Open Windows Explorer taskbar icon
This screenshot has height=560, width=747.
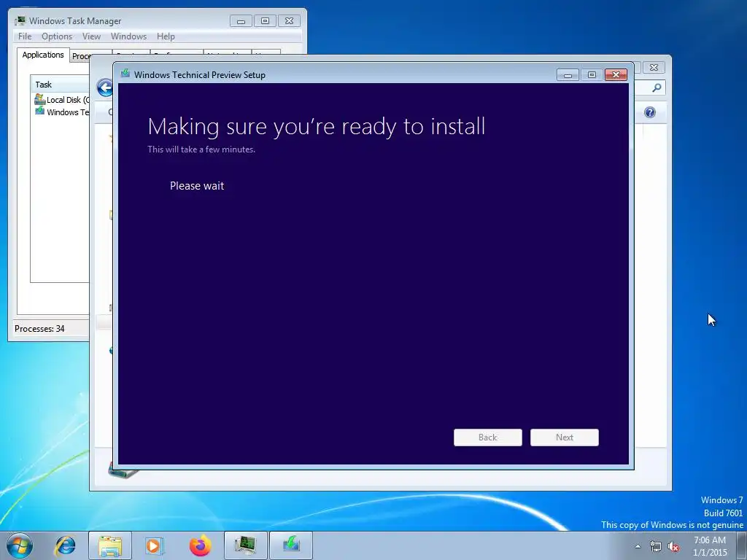click(110, 545)
